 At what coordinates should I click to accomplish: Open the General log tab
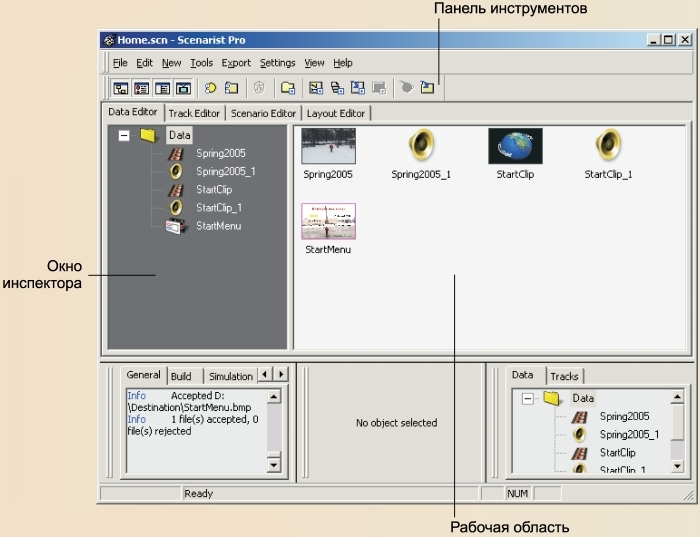pyautogui.click(x=143, y=375)
